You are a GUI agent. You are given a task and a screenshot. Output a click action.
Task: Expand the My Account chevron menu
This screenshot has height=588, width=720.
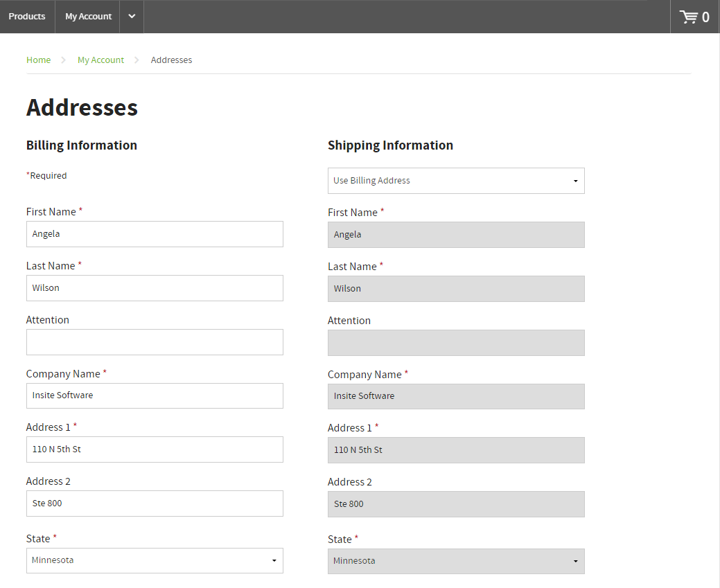(x=132, y=17)
